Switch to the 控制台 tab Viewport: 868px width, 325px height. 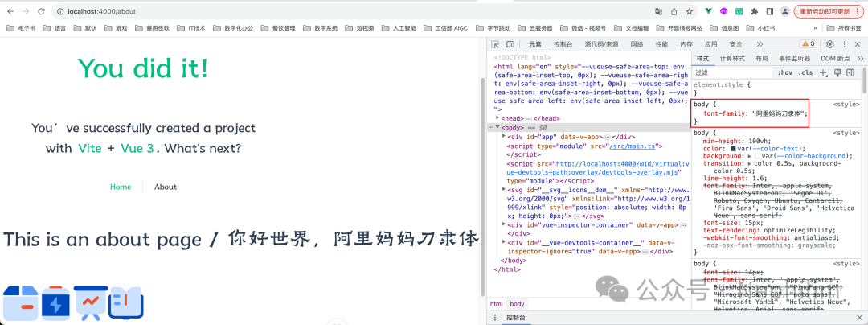coord(563,44)
